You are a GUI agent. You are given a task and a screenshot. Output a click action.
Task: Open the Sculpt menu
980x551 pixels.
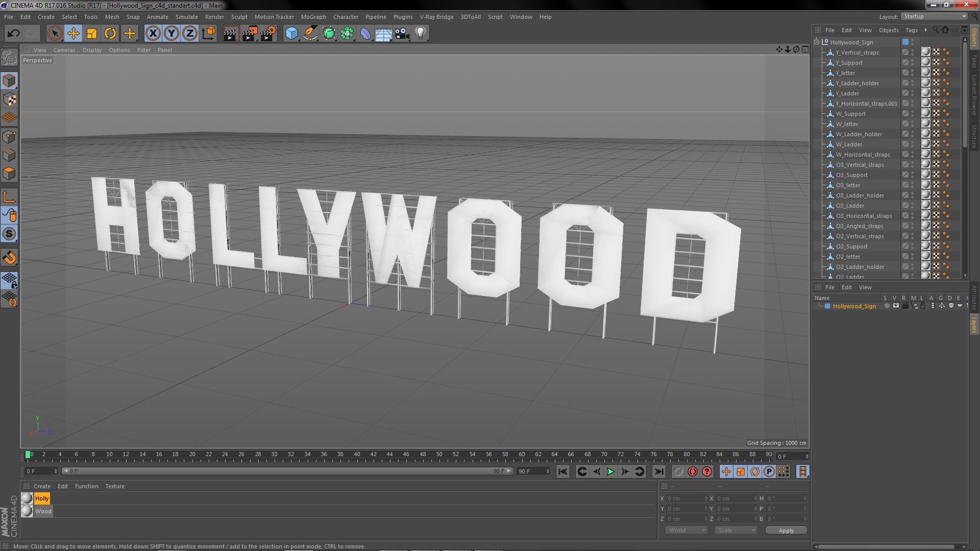click(239, 17)
